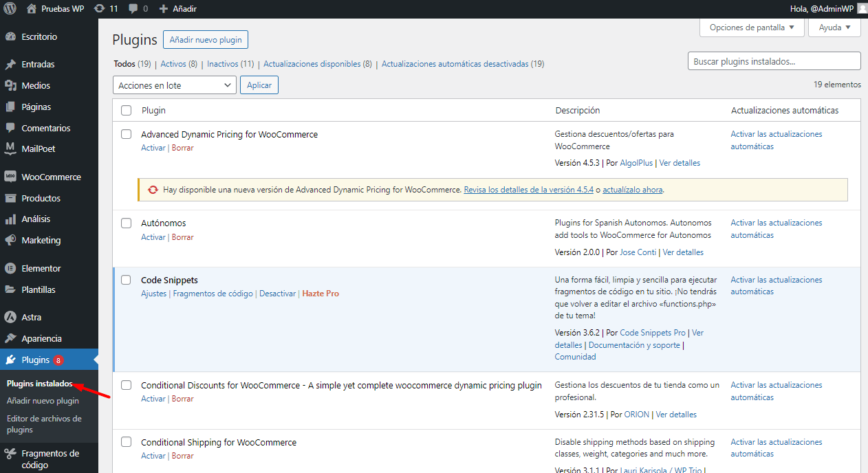Open Plugins instalados submenu item
Viewport: 868px width, 473px height.
tap(40, 384)
